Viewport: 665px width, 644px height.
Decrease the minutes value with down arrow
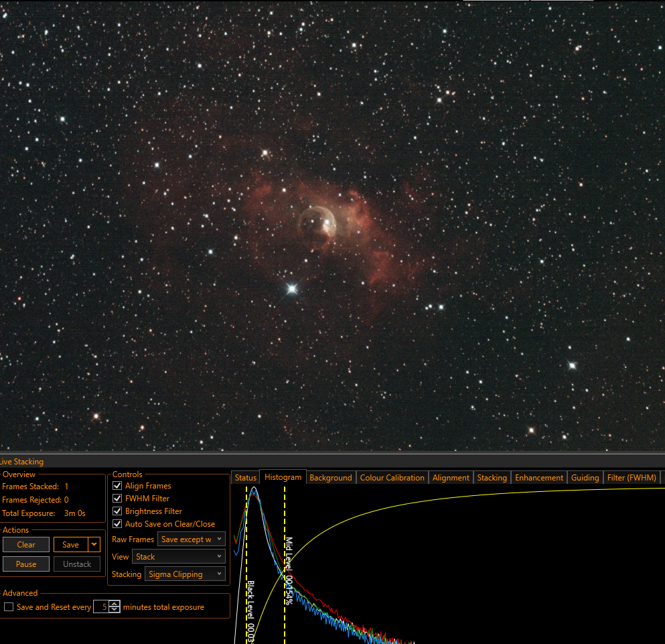click(115, 610)
